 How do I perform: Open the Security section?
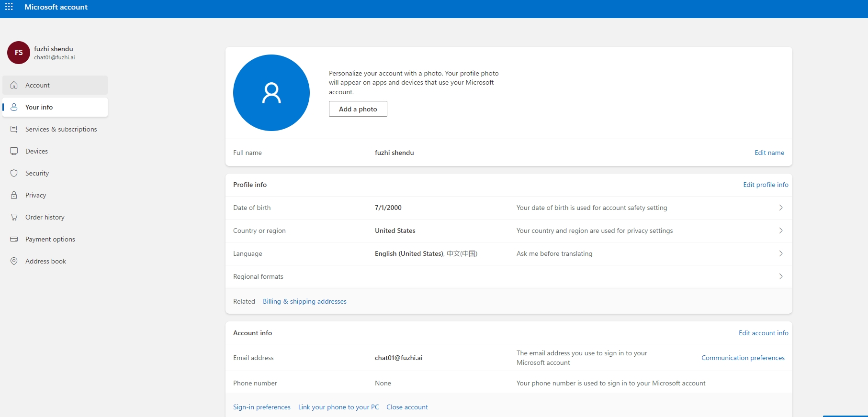click(55, 173)
